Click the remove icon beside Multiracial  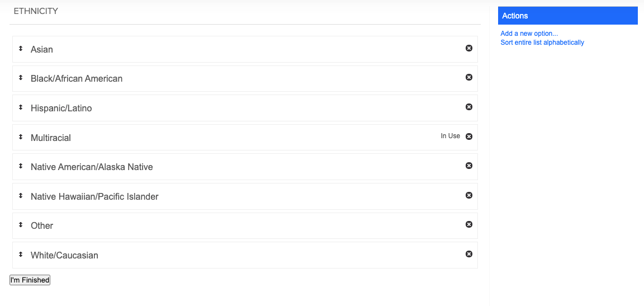pyautogui.click(x=468, y=136)
